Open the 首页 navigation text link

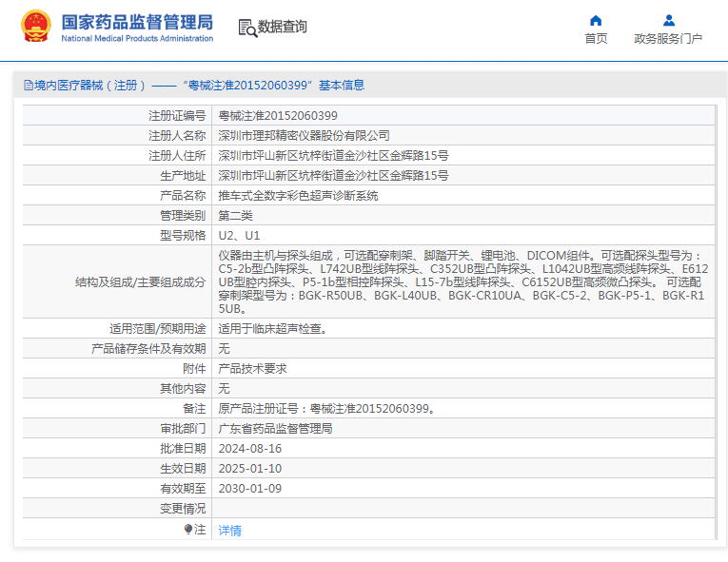[x=596, y=39]
